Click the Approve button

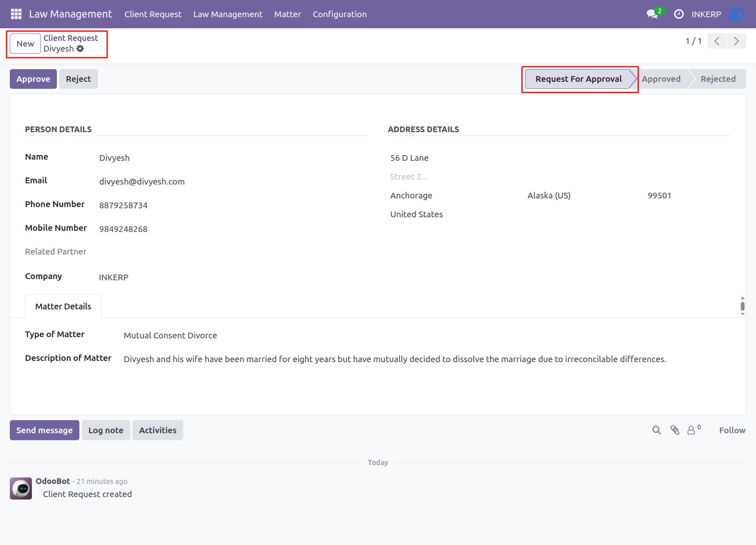pyautogui.click(x=33, y=79)
